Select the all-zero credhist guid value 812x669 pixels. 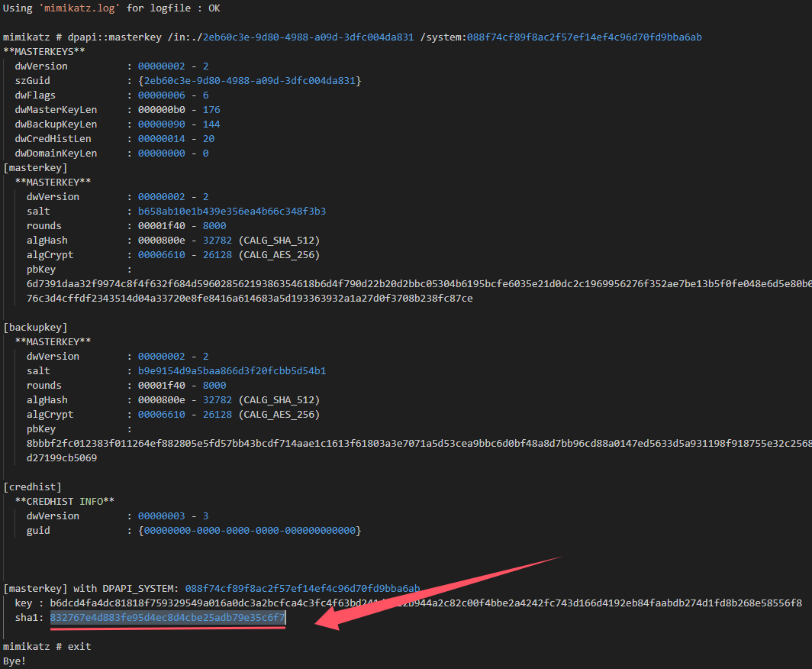[250, 531]
